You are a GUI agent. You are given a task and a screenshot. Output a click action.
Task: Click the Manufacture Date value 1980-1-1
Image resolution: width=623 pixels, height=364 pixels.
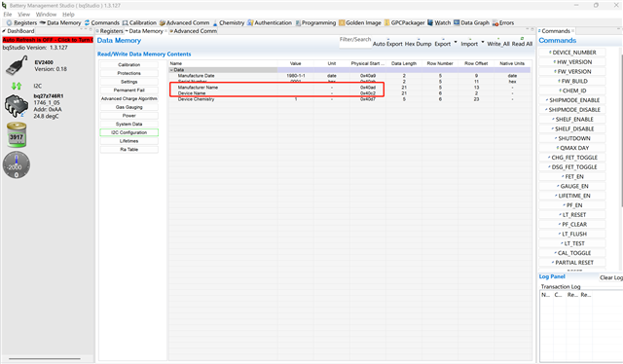pos(296,76)
